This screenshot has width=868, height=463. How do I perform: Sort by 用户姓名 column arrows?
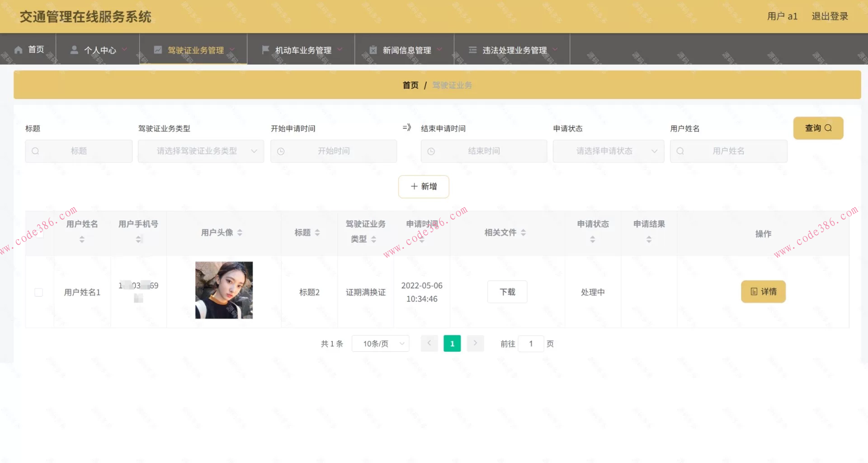click(82, 239)
